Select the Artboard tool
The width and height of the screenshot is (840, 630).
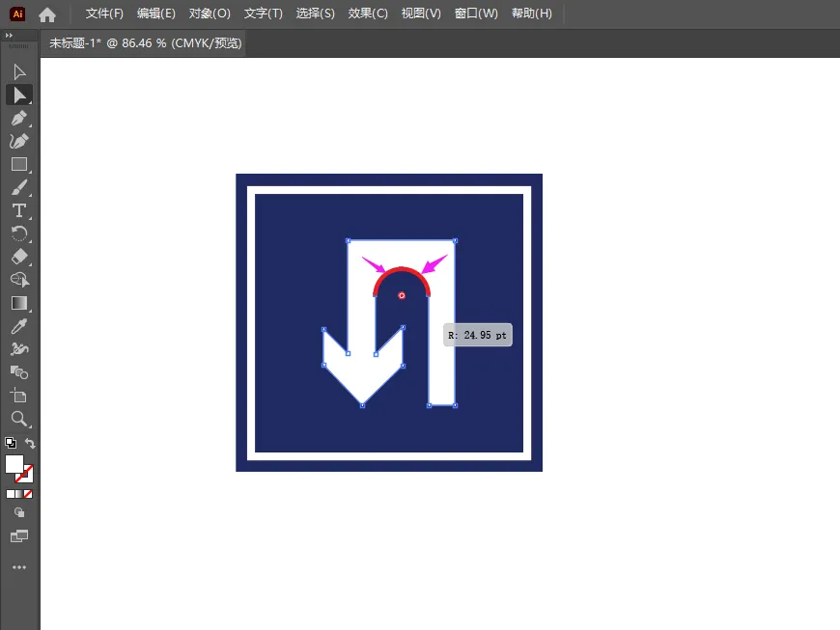(19, 396)
